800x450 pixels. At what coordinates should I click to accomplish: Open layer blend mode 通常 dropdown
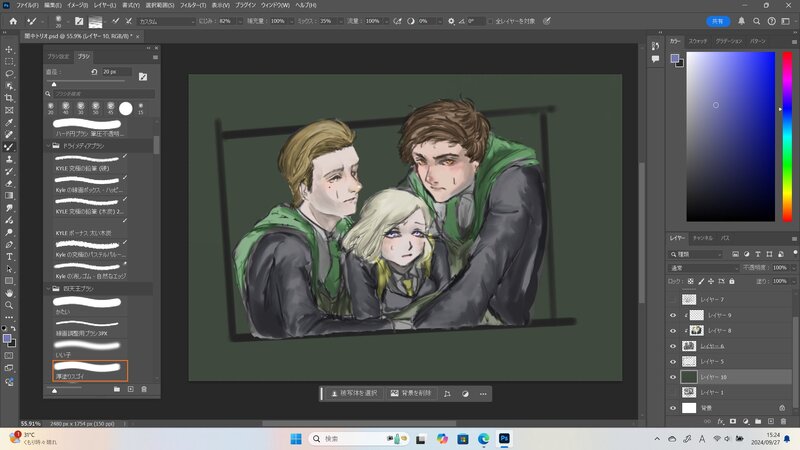704,268
